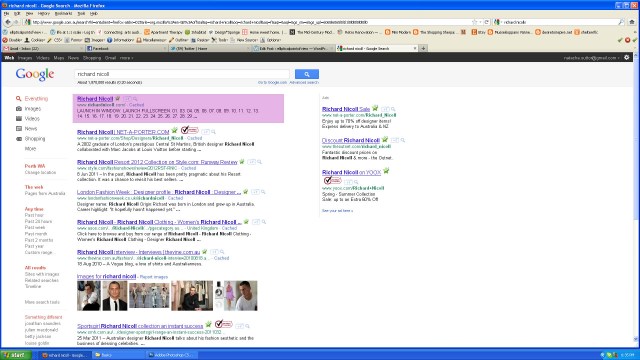Select the Past year filter

point(34,246)
